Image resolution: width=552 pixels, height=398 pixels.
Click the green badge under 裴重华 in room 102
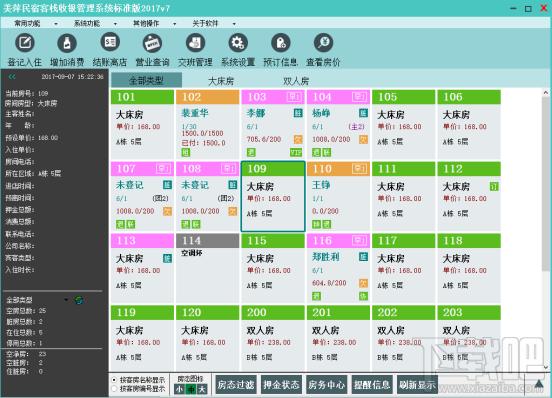coord(186,152)
